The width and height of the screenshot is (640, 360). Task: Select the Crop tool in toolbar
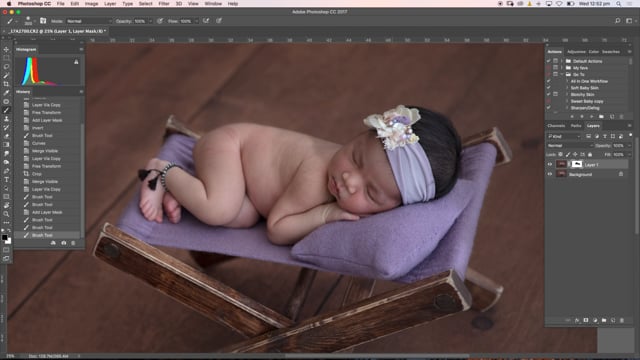(6, 84)
